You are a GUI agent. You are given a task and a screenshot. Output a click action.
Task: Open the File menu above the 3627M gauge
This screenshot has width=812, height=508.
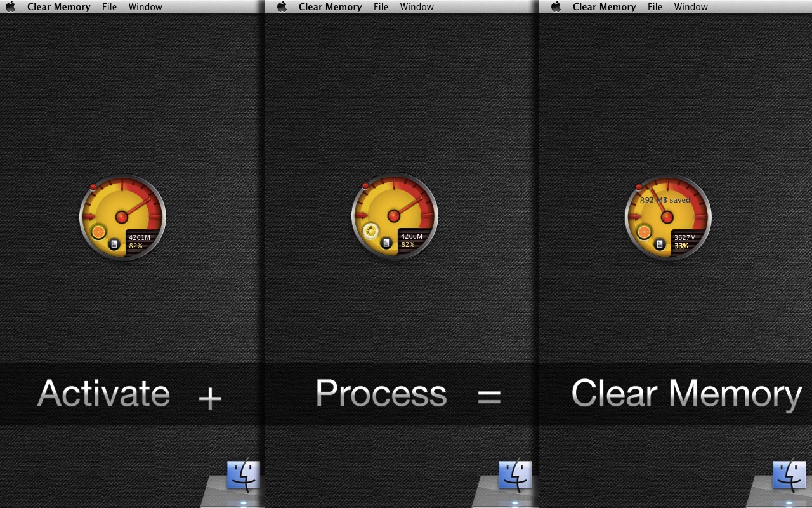click(655, 7)
